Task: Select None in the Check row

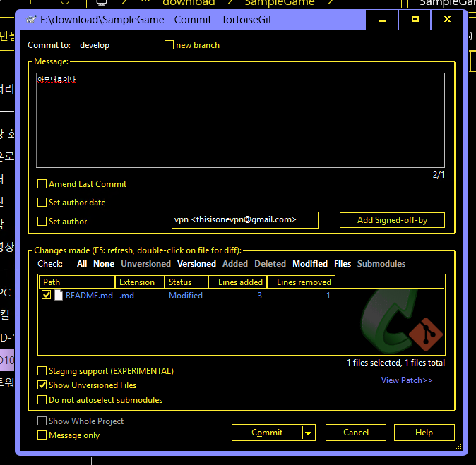Action: click(x=104, y=264)
